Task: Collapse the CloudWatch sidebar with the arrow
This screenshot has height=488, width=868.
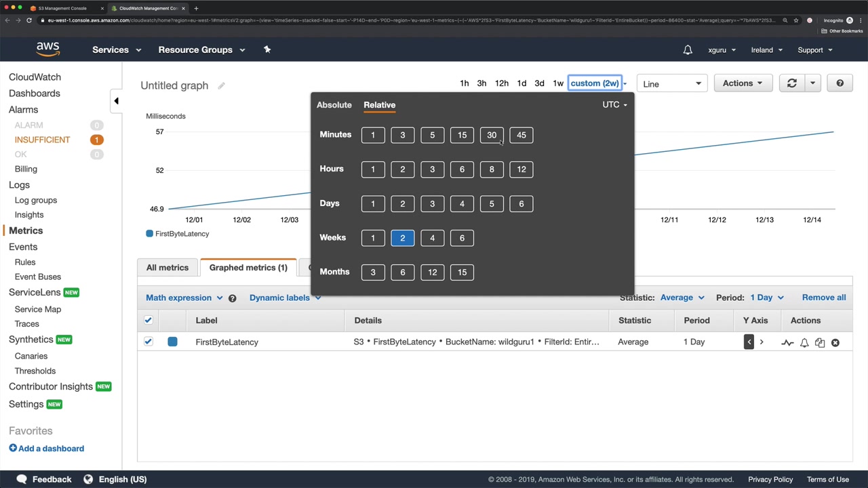Action: 116,101
